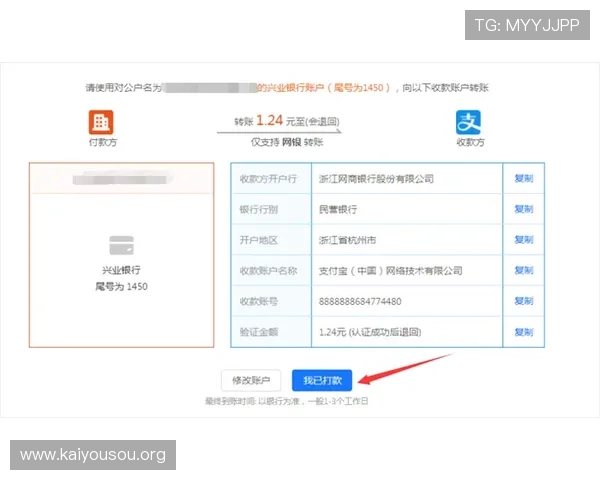Copy the 收款方开户行 bank name value
600x480 pixels.
tap(523, 178)
